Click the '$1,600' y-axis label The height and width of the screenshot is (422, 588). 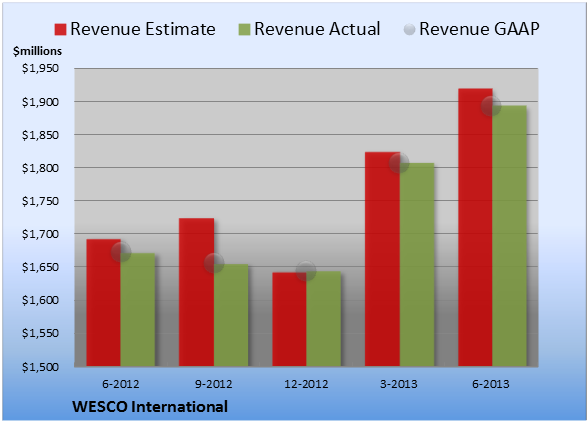[x=40, y=300]
